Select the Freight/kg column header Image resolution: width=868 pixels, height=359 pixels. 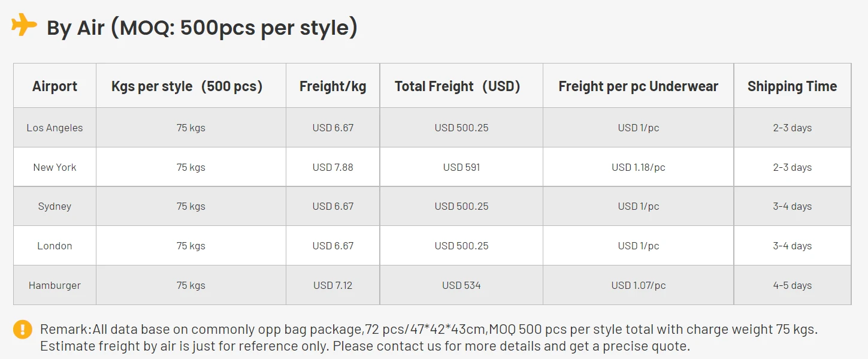tap(332, 86)
